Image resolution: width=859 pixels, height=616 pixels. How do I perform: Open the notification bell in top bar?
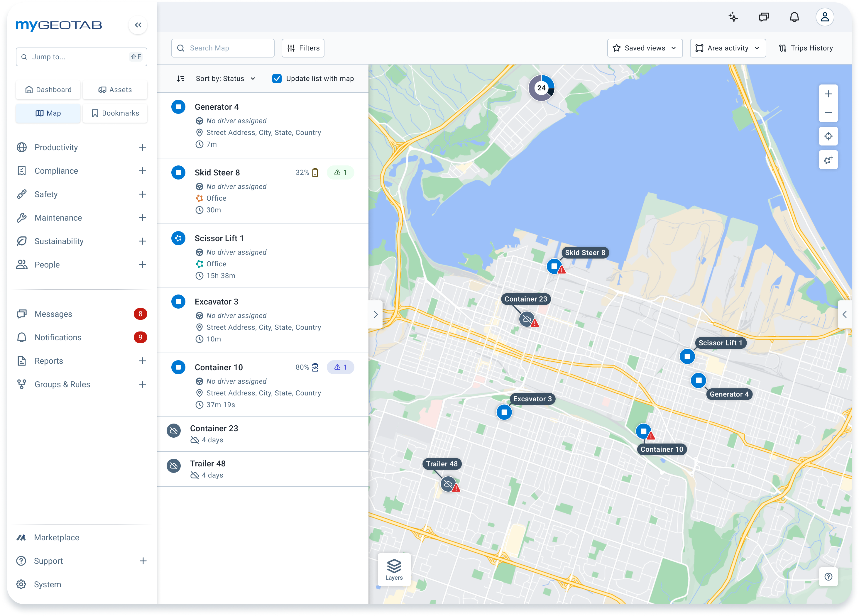click(794, 17)
